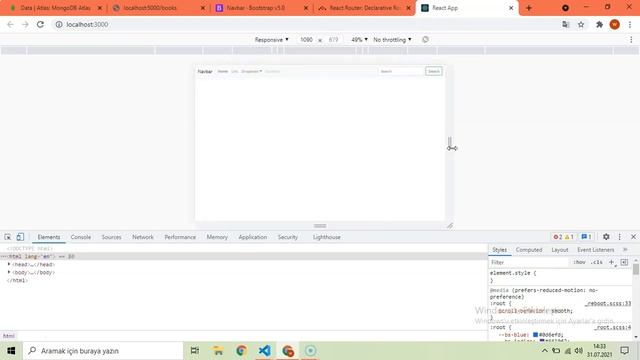Open the Layout tab
Viewport: 640px width, 360px height.
click(x=560, y=249)
